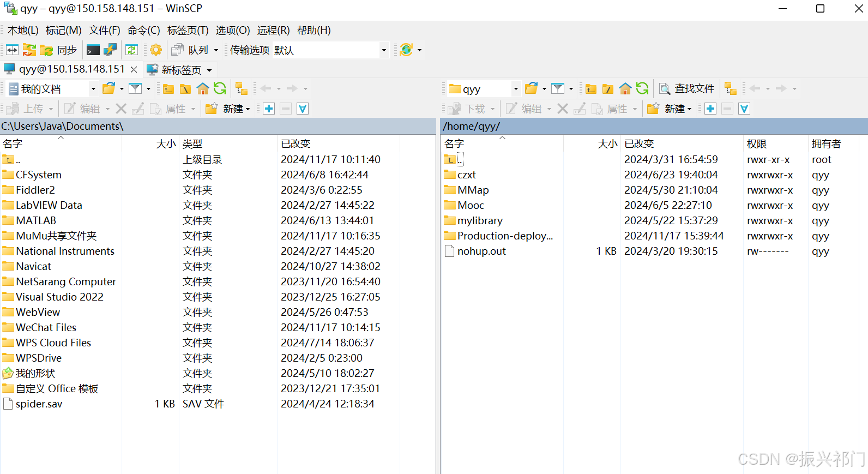Click the local panel directory tree icon

[241, 88]
